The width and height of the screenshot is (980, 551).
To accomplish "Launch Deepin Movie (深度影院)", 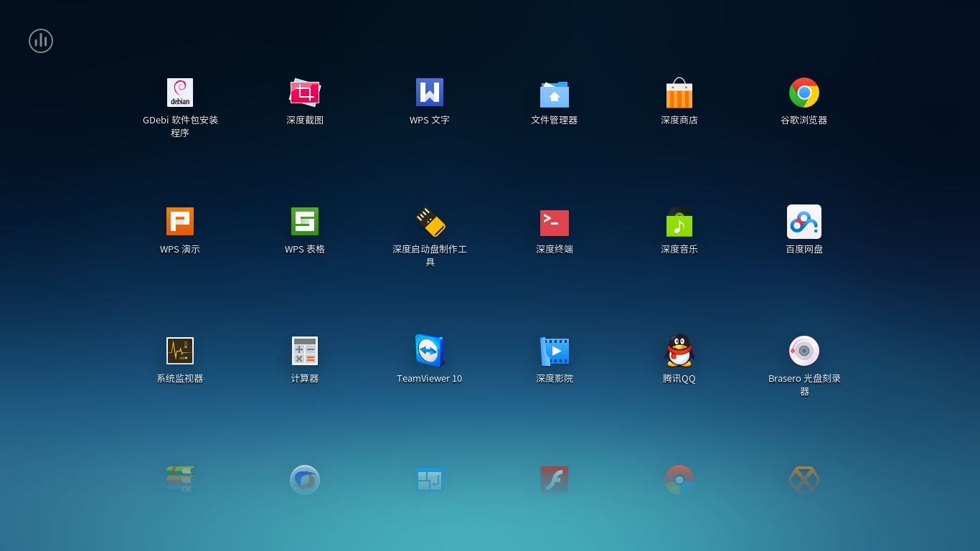I will click(x=555, y=351).
